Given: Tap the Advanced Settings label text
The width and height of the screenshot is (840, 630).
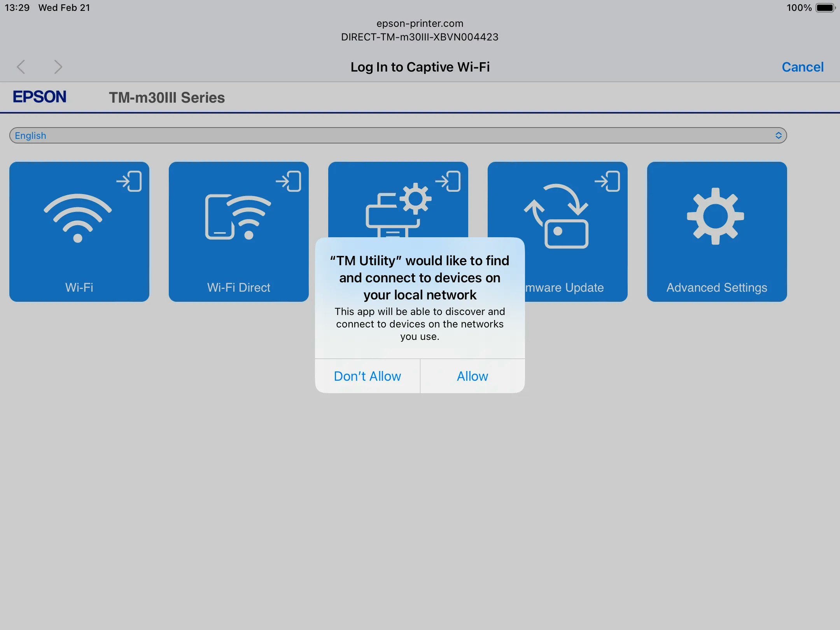Looking at the screenshot, I should pos(716,287).
